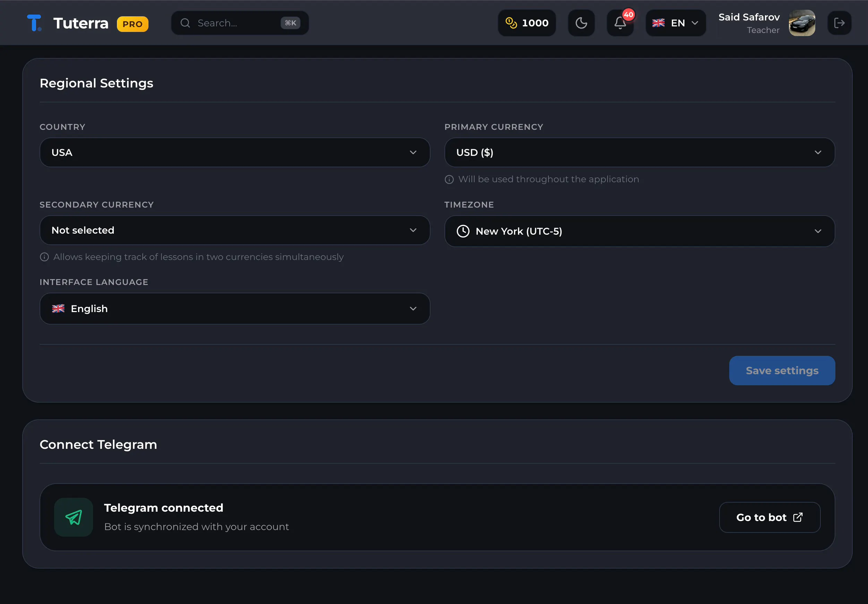
Task: Click the UK flag in Interface Language field
Action: pyautogui.click(x=58, y=309)
